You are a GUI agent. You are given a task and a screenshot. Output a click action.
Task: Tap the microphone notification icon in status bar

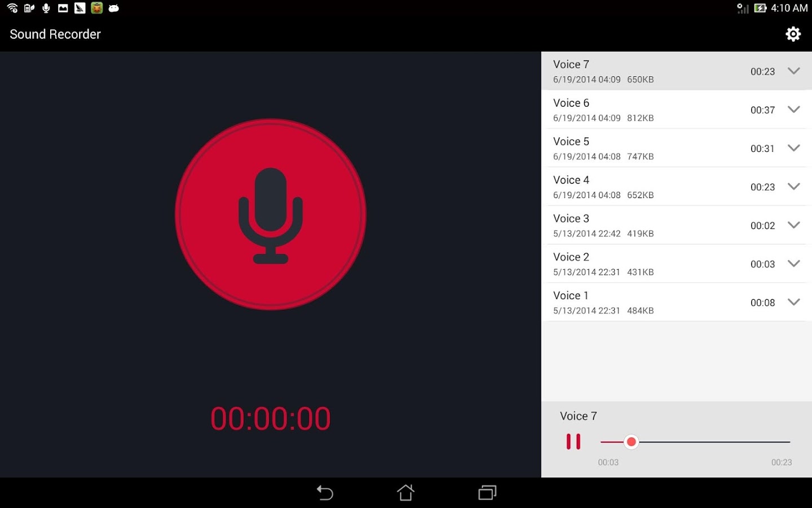[x=45, y=8]
